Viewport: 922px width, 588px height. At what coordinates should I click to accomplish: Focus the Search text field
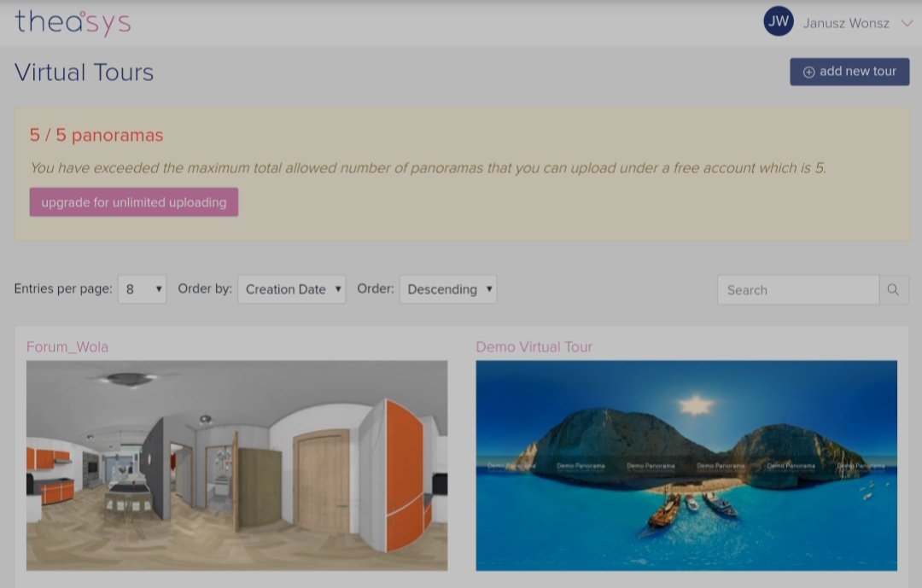coord(797,290)
